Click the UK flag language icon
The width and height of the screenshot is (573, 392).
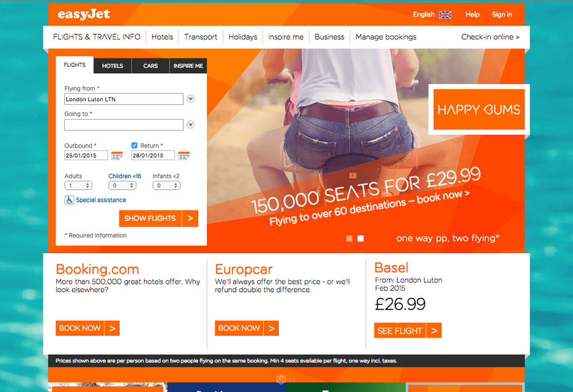point(445,15)
